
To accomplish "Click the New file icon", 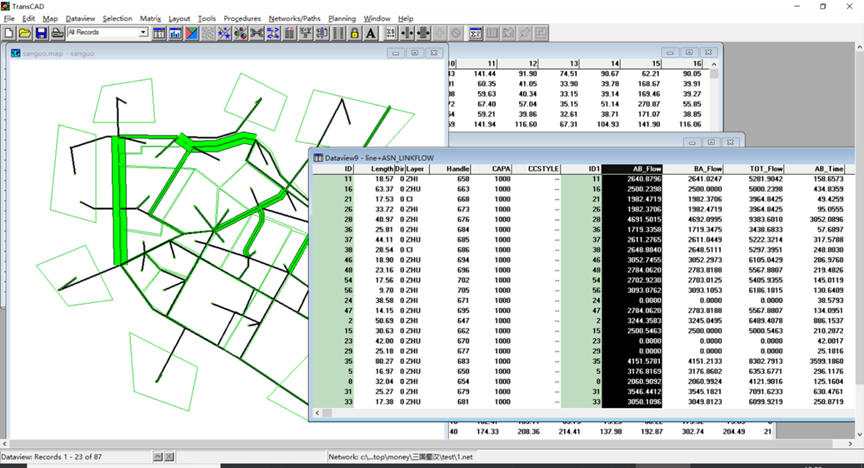I will click(x=9, y=33).
